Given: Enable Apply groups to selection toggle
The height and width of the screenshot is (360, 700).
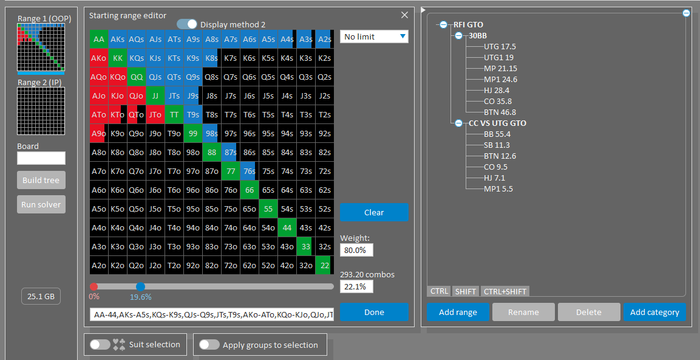Looking at the screenshot, I should (209, 345).
